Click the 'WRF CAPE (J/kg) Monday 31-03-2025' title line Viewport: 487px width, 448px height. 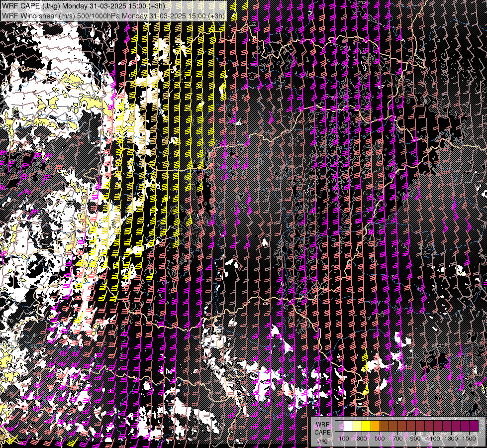pyautogui.click(x=84, y=6)
